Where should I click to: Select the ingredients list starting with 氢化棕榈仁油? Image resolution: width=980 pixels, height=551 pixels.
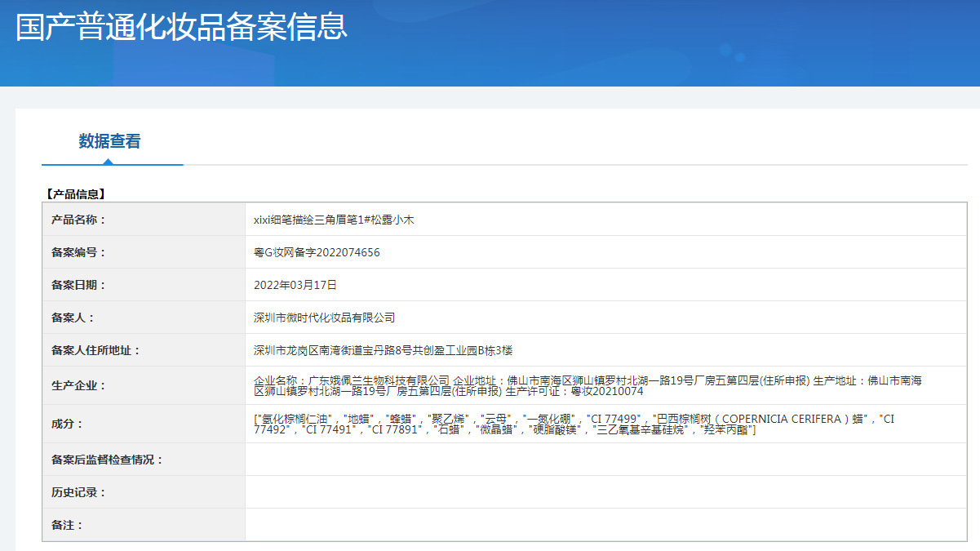coord(574,424)
